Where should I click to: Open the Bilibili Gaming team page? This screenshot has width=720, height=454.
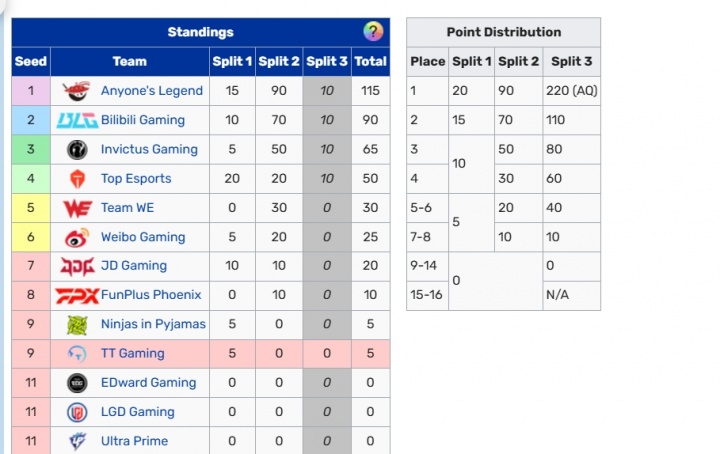point(142,120)
